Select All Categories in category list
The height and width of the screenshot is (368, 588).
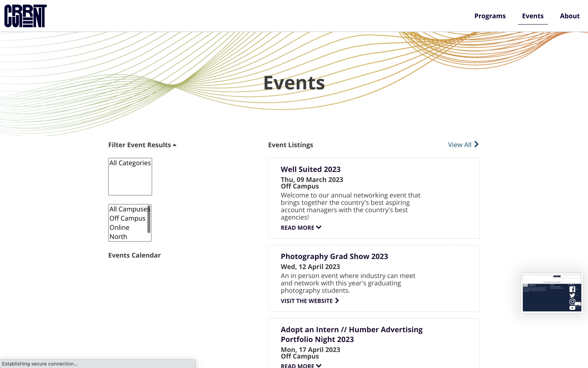click(x=130, y=163)
